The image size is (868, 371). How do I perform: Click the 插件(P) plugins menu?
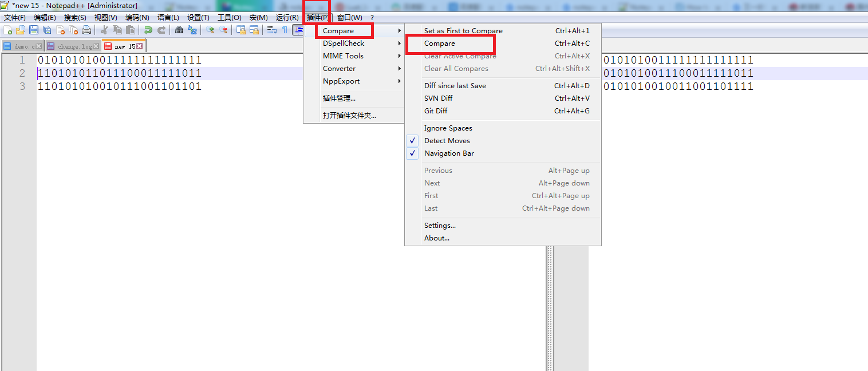318,18
